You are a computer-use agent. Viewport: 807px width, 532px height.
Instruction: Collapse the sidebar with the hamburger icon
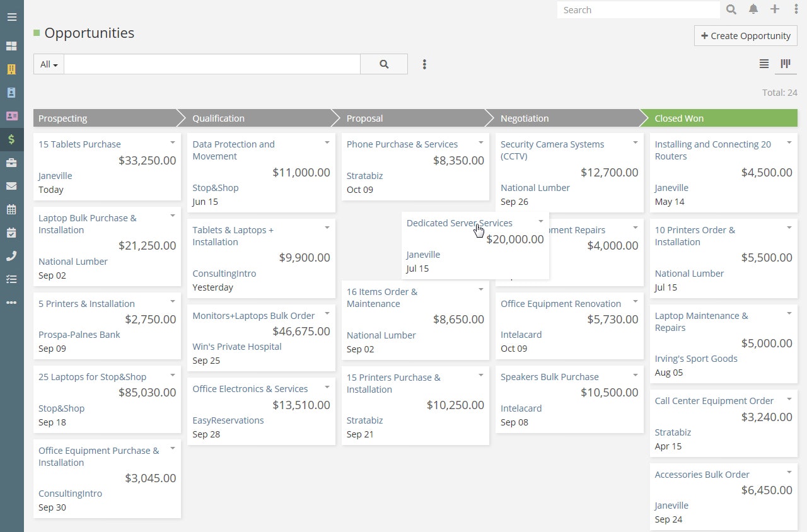[x=11, y=17]
